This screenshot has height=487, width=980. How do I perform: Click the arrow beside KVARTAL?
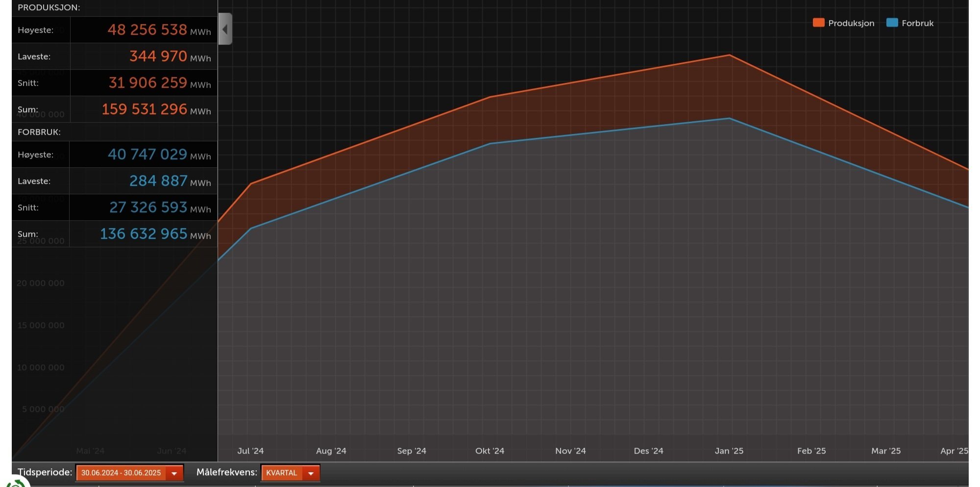point(311,473)
